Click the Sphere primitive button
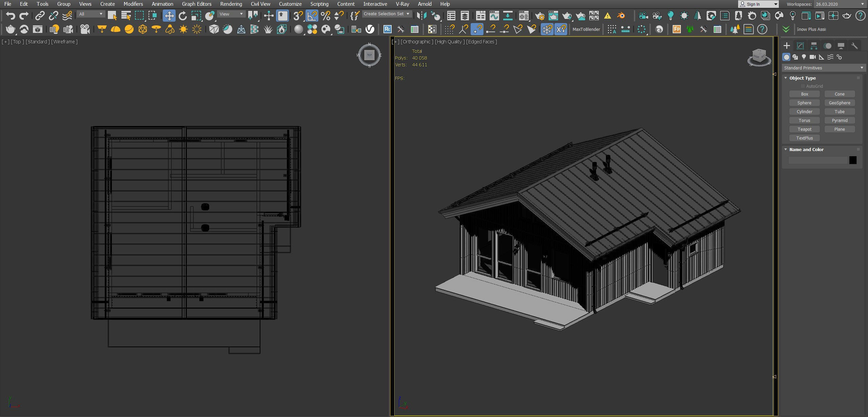Image resolution: width=868 pixels, height=417 pixels. (804, 103)
